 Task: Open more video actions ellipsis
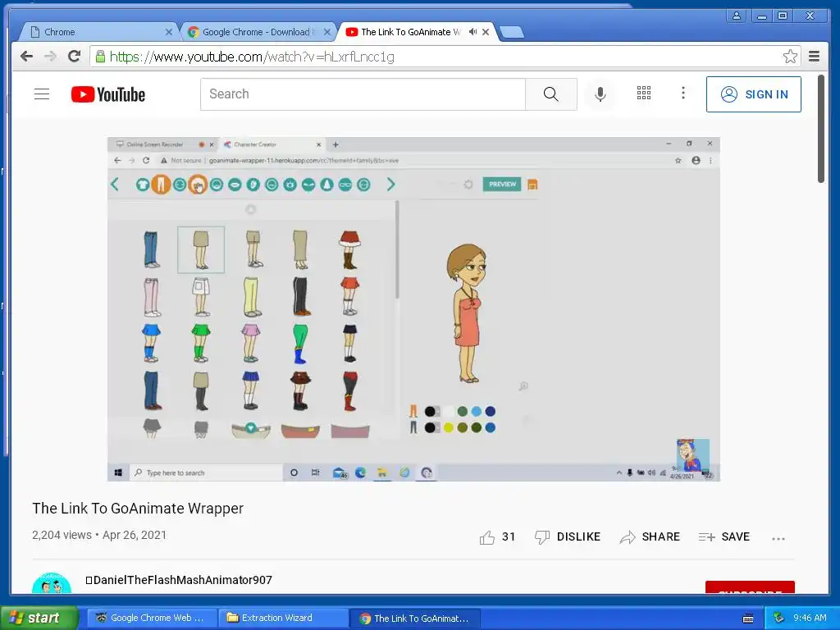(778, 538)
